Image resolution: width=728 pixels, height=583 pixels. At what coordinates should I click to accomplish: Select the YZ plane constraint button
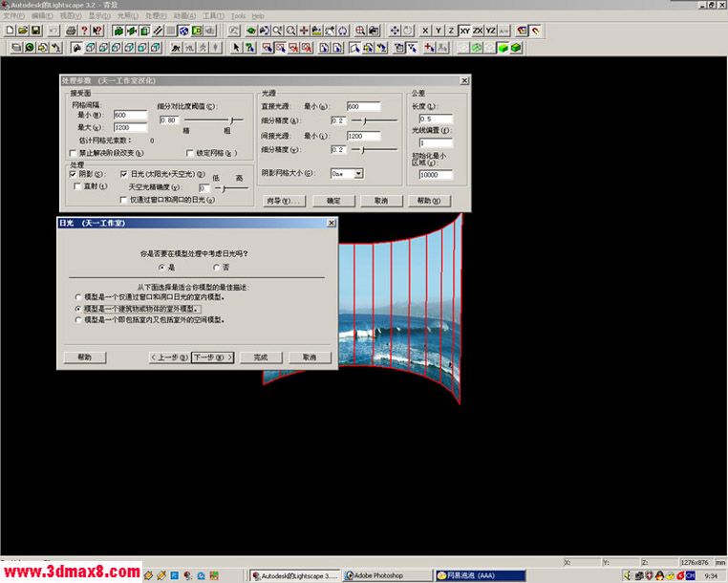point(491,31)
